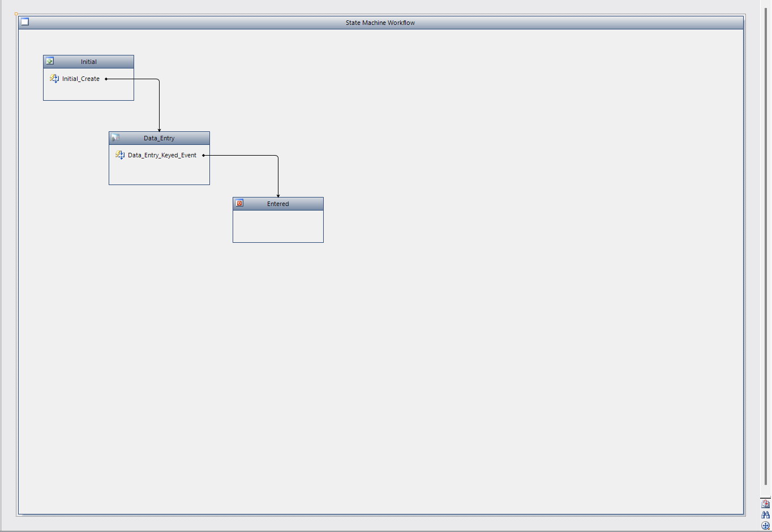This screenshot has width=772, height=532.
Task: Select the Initial state title bar
Action: coord(89,62)
